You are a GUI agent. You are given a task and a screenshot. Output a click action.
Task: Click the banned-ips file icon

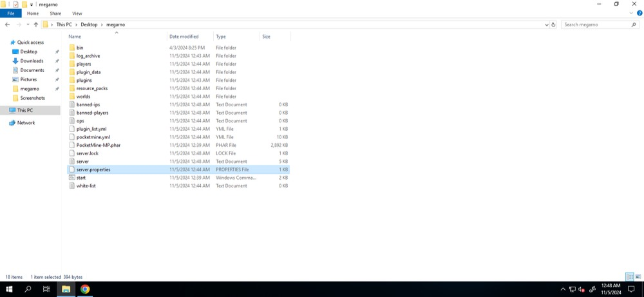(x=72, y=104)
